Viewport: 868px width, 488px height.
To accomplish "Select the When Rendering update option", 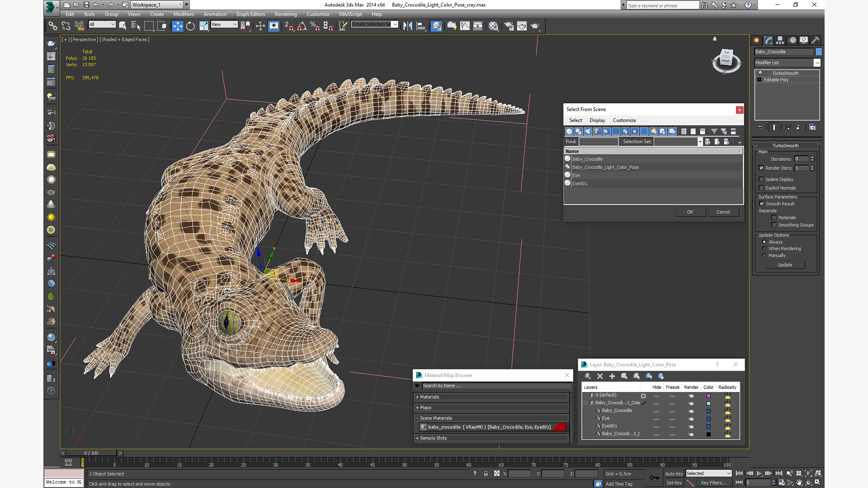I will point(764,249).
